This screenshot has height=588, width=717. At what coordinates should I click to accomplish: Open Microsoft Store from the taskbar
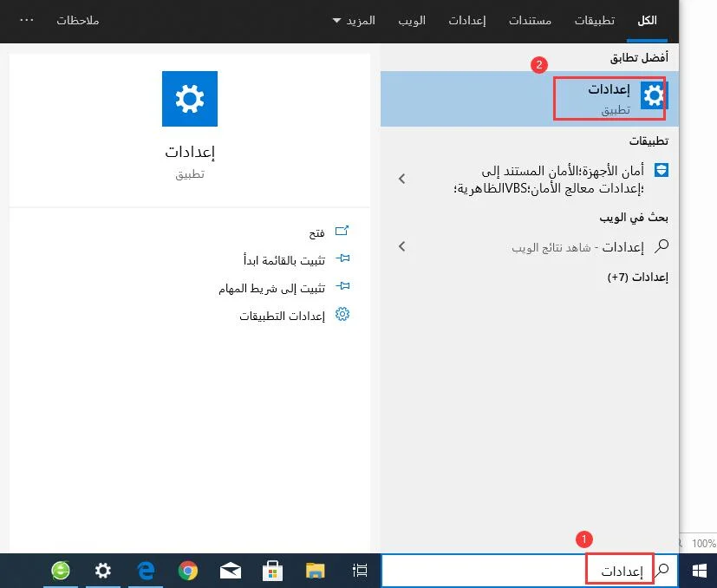(x=272, y=571)
